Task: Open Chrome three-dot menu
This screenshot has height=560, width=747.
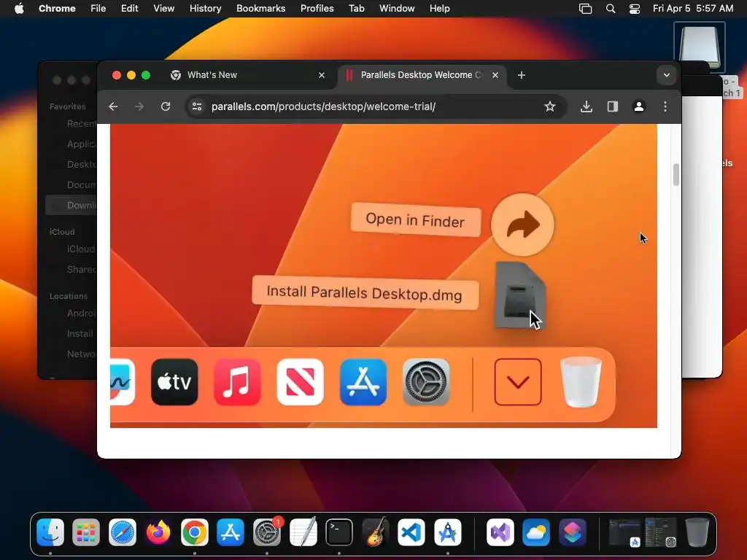Action: (x=665, y=106)
